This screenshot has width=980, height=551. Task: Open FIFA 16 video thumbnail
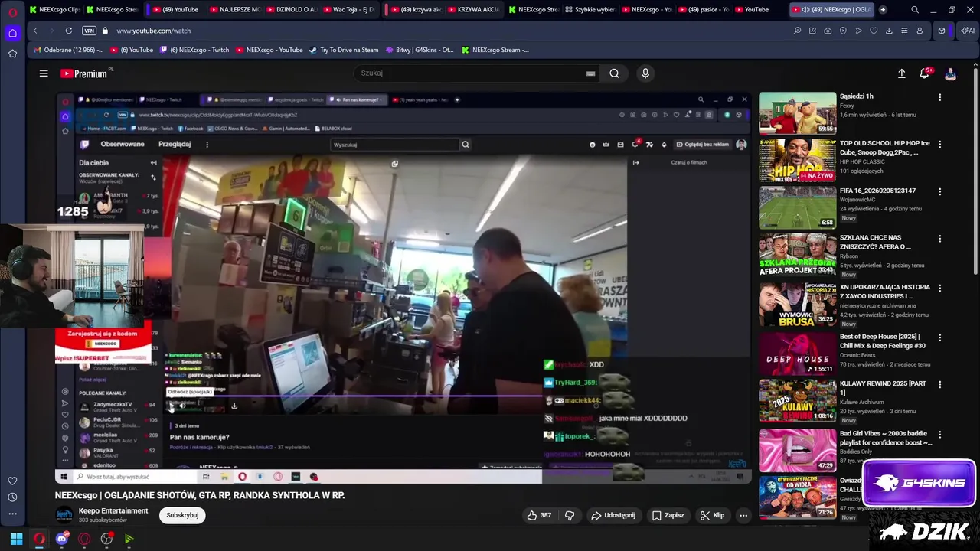(x=798, y=207)
